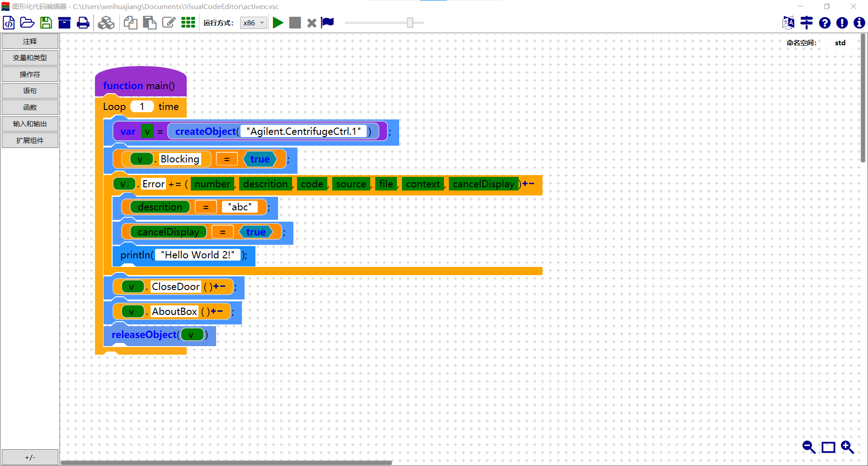Click the horizontal scrollbar at the bottom
The width and height of the screenshot is (868, 466).
point(226,462)
